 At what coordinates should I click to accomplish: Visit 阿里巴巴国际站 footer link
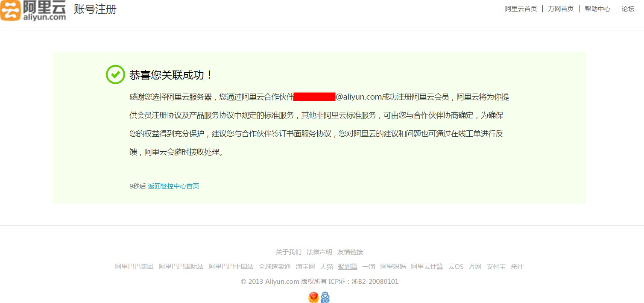181,267
